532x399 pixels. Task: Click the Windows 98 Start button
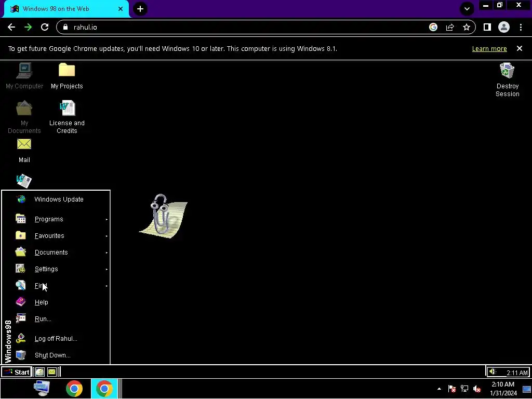[17, 372]
